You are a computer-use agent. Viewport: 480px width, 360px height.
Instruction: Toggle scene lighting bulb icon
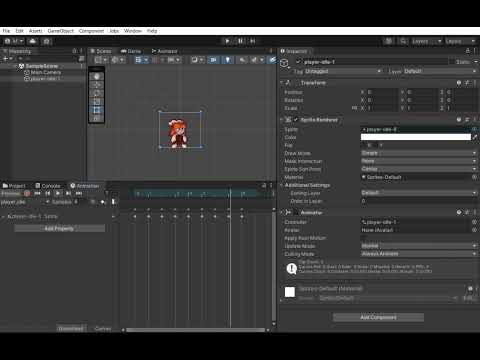pos(228,60)
